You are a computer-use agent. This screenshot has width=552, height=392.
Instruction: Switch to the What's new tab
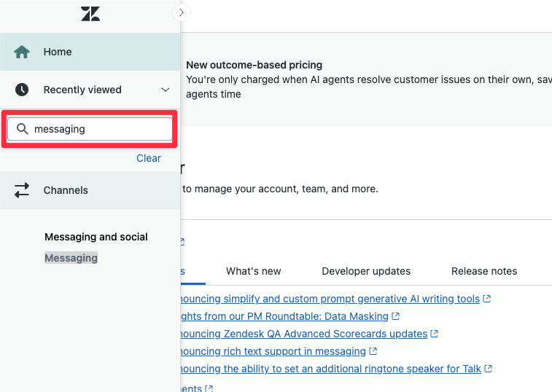click(254, 271)
